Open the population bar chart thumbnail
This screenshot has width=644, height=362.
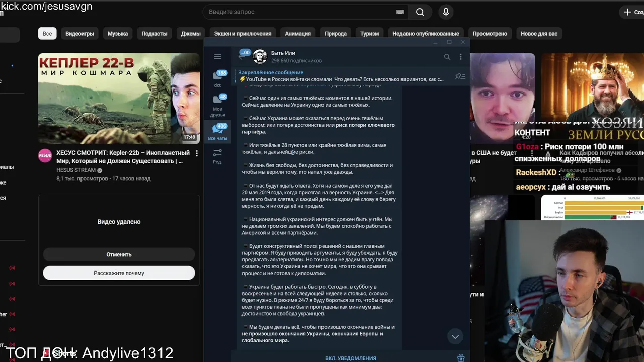[593, 207]
